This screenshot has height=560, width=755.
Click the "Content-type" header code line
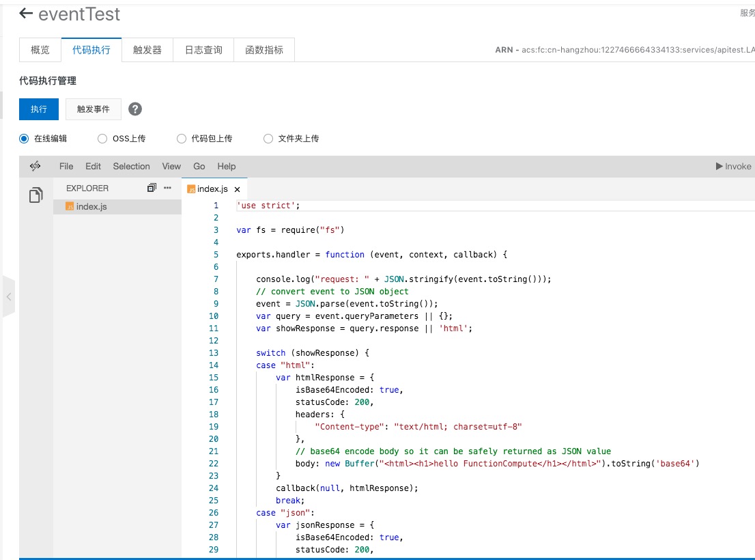[x=418, y=427]
